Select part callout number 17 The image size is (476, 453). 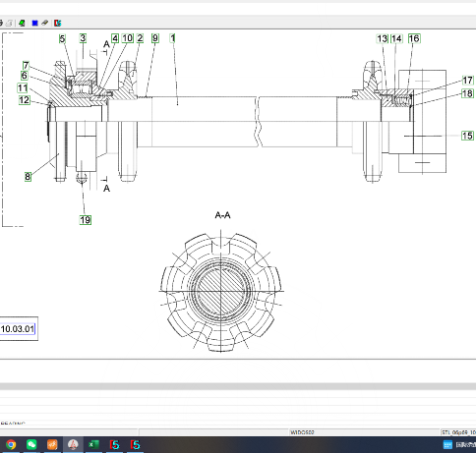click(467, 81)
